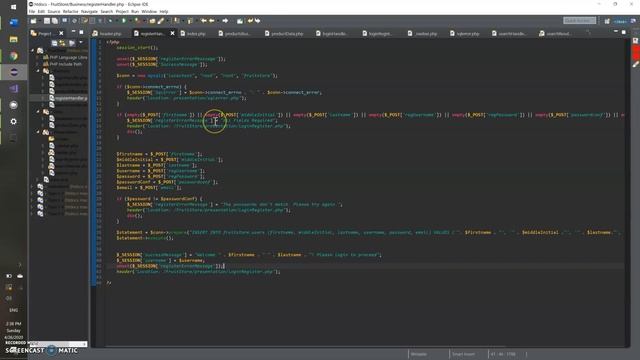
Task: Click the Forward navigation arrow icon
Action: tap(225, 21)
